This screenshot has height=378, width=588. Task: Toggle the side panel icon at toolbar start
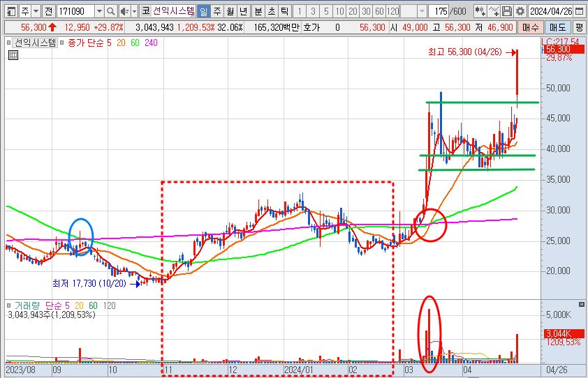[x=11, y=12]
